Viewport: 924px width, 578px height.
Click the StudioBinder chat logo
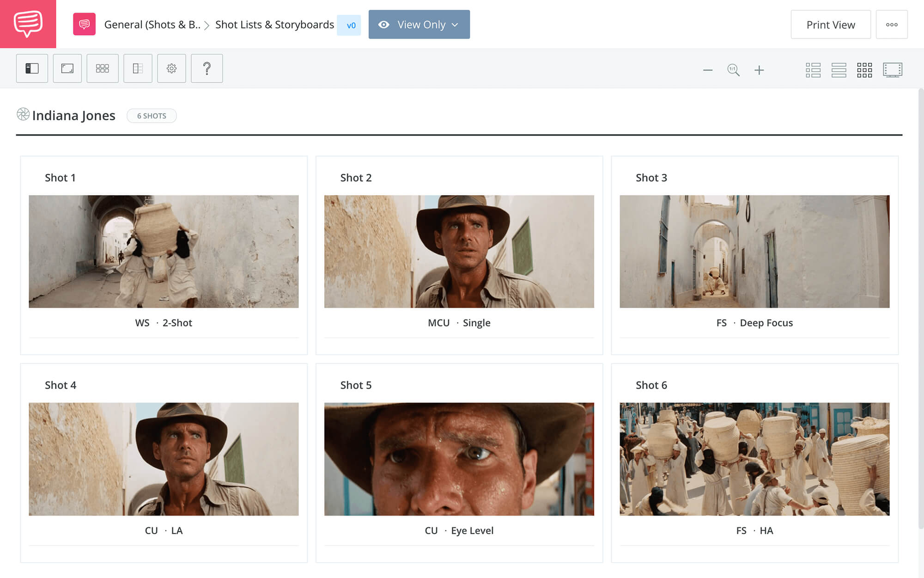point(28,24)
